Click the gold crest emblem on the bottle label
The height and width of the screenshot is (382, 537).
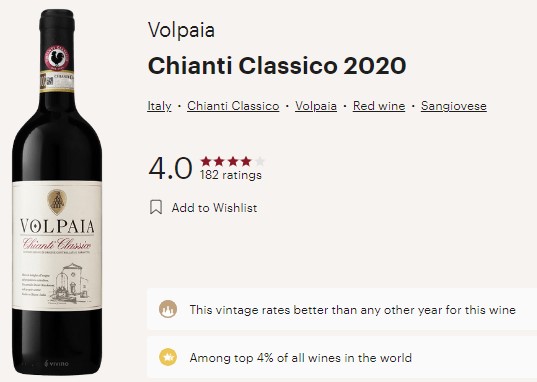pos(57,201)
